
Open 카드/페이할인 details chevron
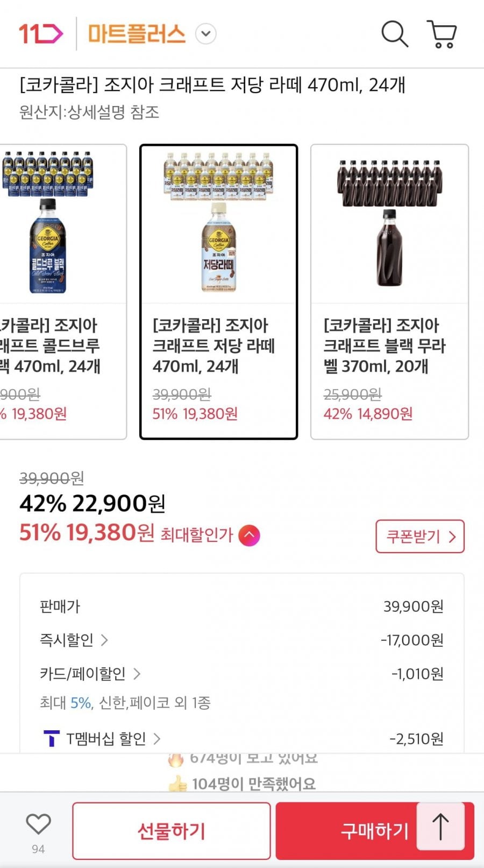(137, 673)
